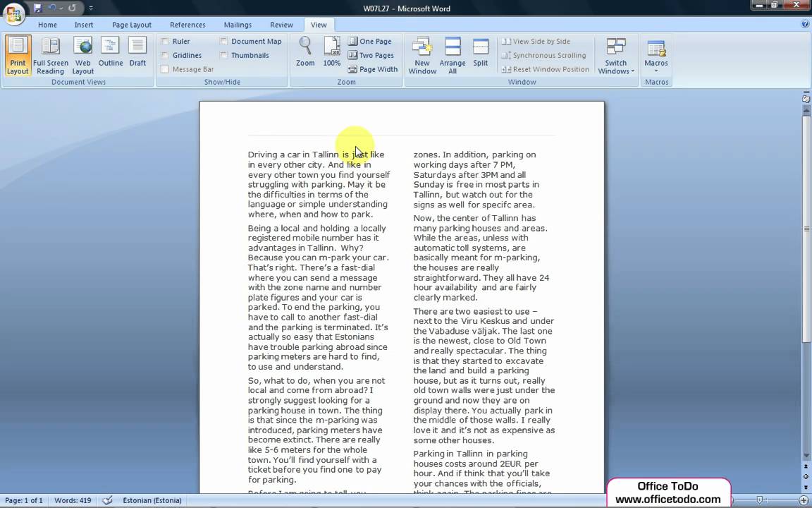Viewport: 812px width, 508px height.
Task: Switch to Outline view
Action: (110, 52)
